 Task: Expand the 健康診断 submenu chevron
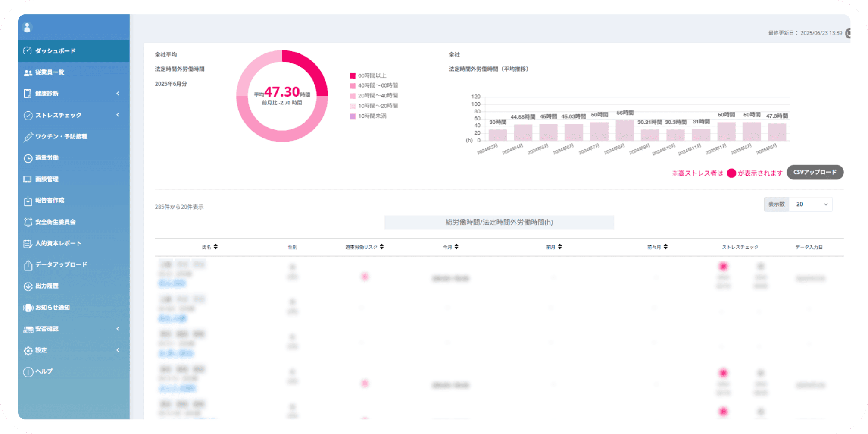(118, 94)
